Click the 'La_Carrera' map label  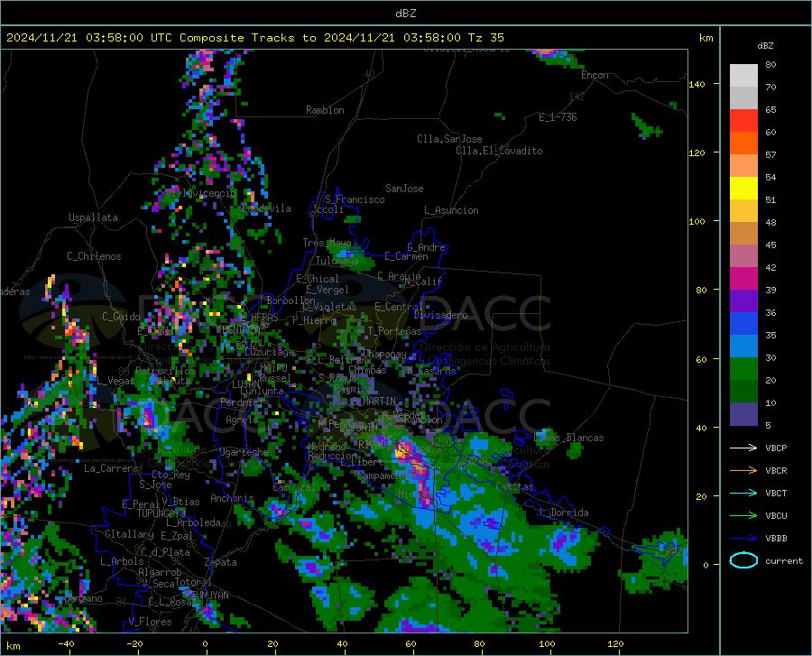click(111, 468)
